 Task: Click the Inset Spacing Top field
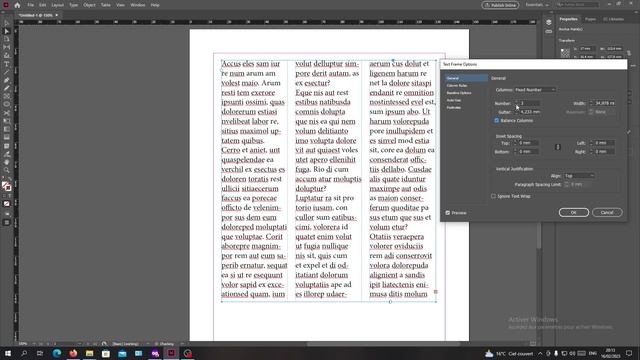pyautogui.click(x=529, y=143)
